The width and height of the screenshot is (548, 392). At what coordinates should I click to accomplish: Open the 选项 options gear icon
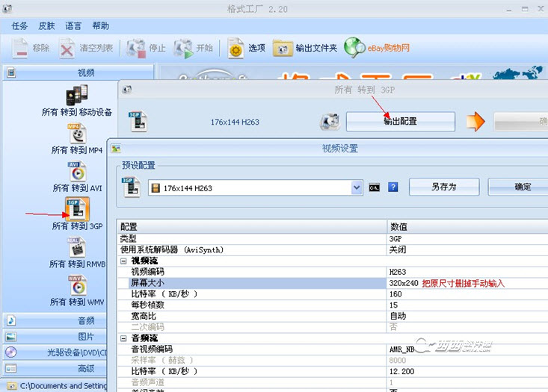tap(236, 49)
